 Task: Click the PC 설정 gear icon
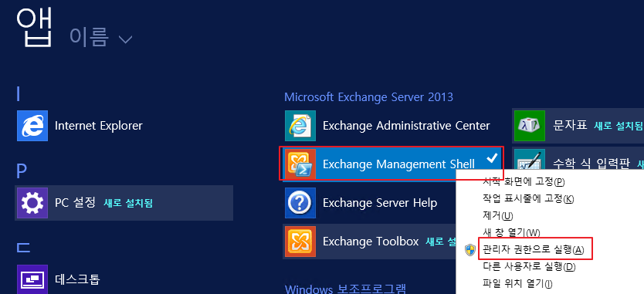pyautogui.click(x=32, y=203)
